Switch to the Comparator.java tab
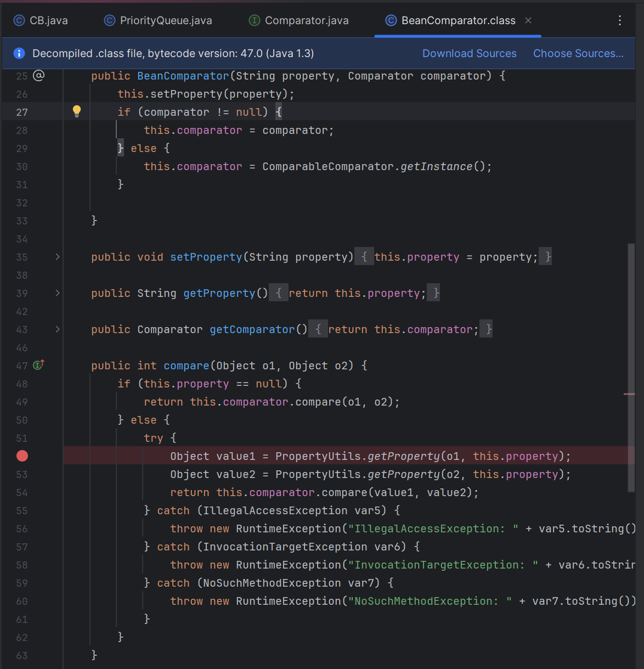 (299, 20)
